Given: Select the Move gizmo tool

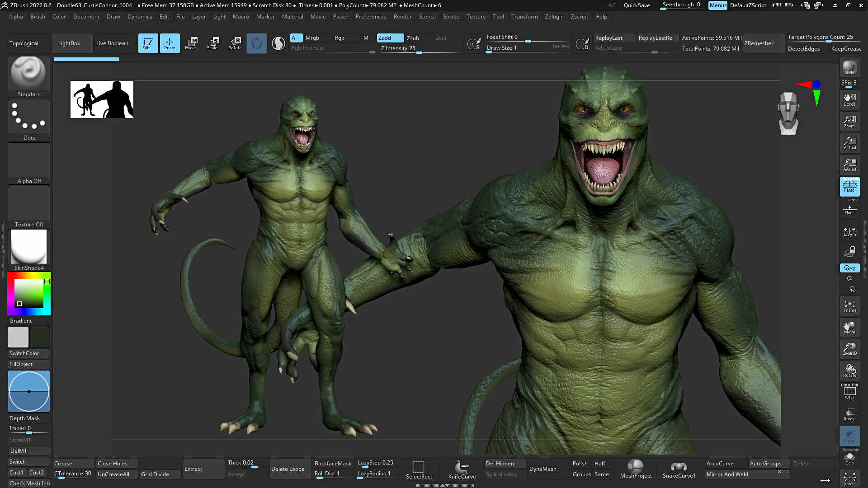Looking at the screenshot, I should 191,43.
